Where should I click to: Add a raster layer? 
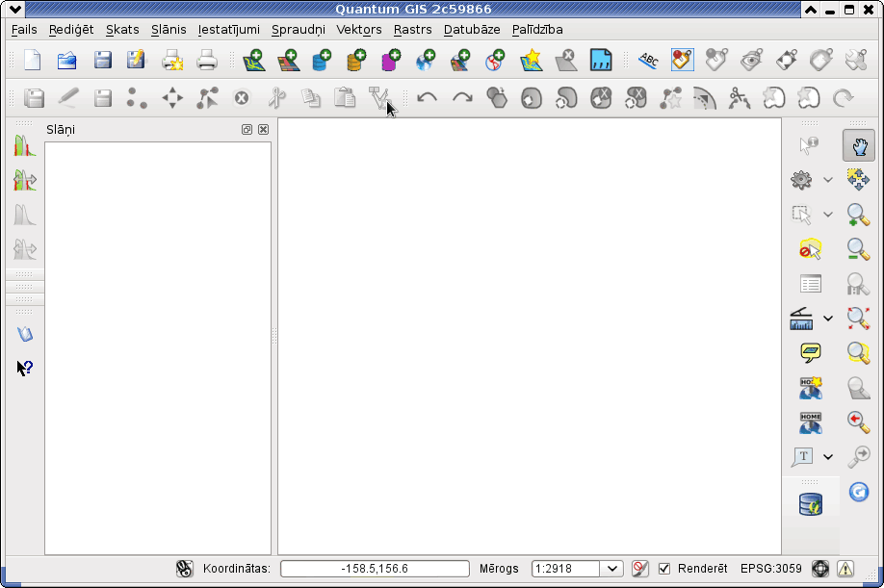pos(288,60)
